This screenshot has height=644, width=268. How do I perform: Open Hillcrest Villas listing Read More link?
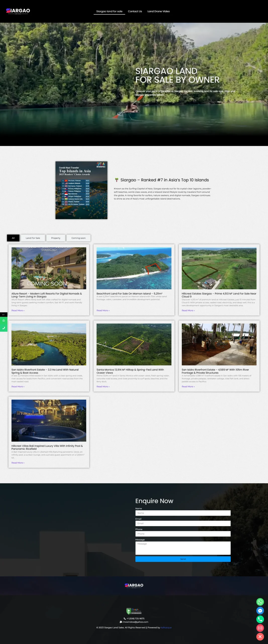click(x=18, y=463)
